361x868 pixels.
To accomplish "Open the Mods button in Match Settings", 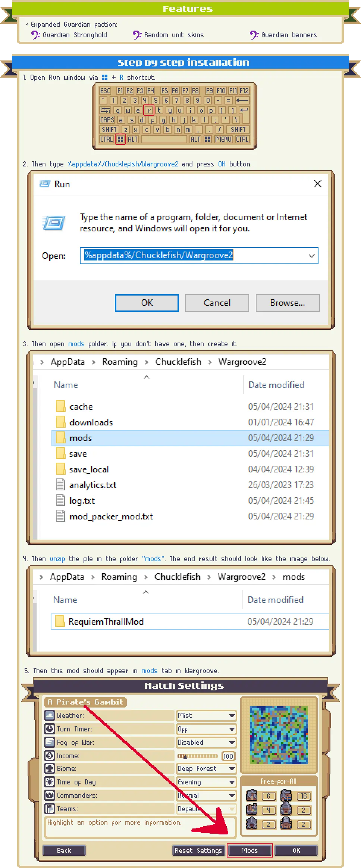I will 249,850.
